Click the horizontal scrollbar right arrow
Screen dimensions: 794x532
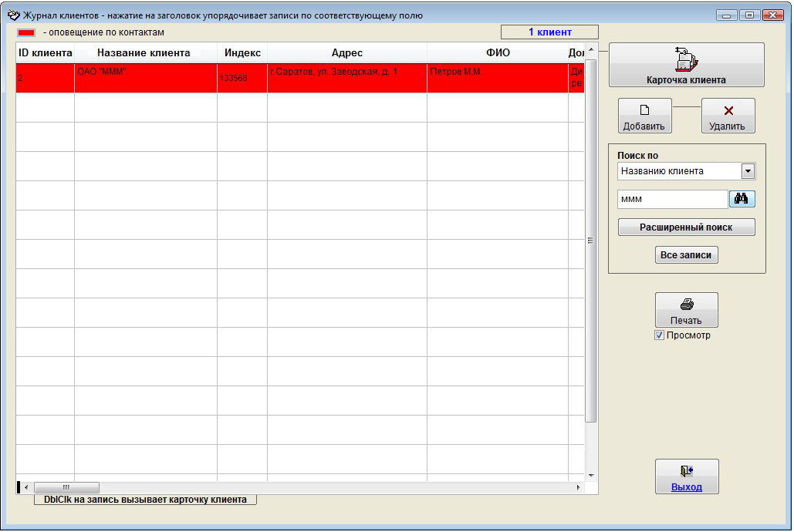click(x=578, y=487)
